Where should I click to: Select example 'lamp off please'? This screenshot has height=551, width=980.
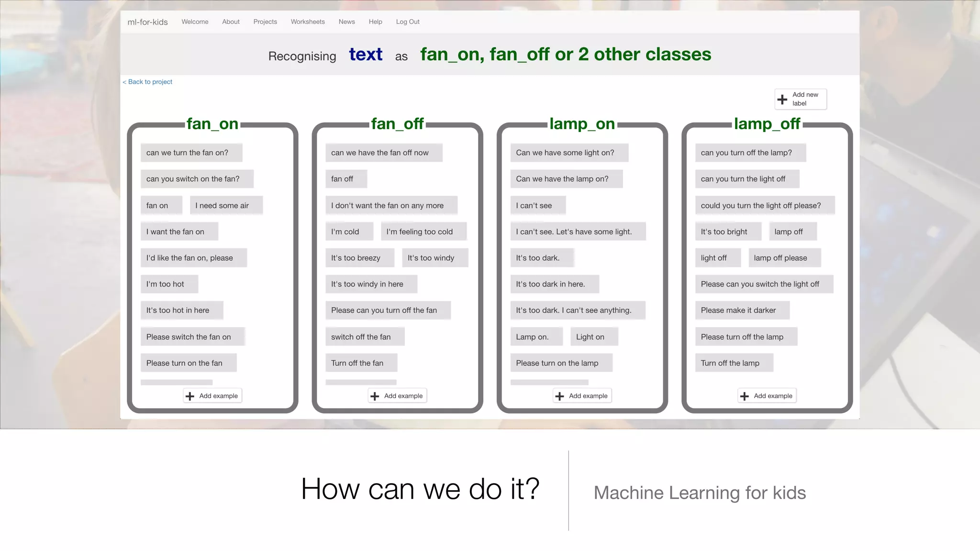pyautogui.click(x=785, y=258)
